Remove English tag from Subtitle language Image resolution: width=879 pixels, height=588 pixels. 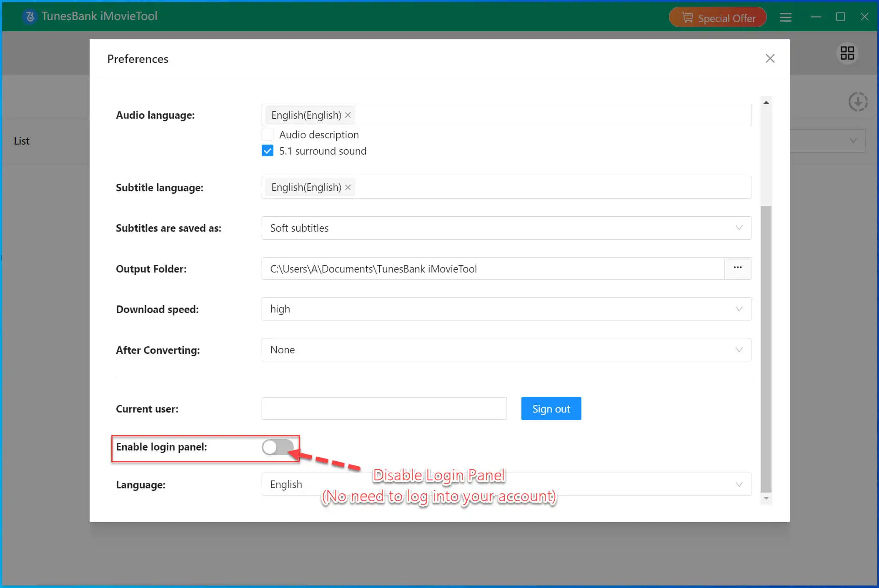pyautogui.click(x=348, y=188)
